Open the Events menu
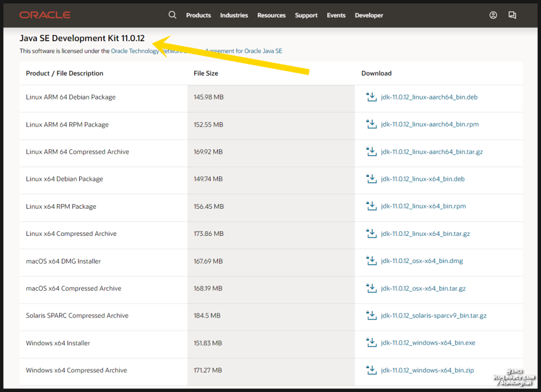Screen dimensions: 541x392 tap(336, 15)
